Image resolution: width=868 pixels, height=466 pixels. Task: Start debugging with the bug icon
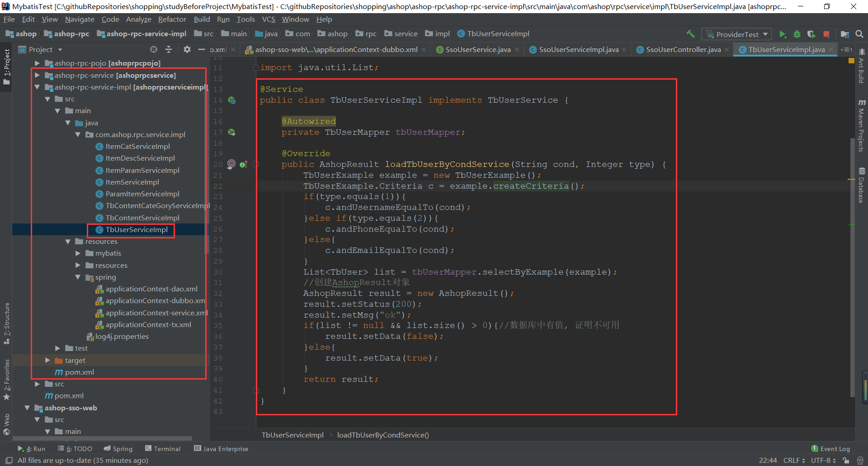(x=797, y=34)
